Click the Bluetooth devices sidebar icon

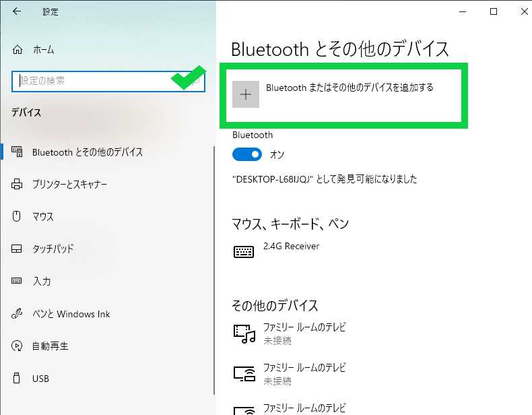pos(17,152)
